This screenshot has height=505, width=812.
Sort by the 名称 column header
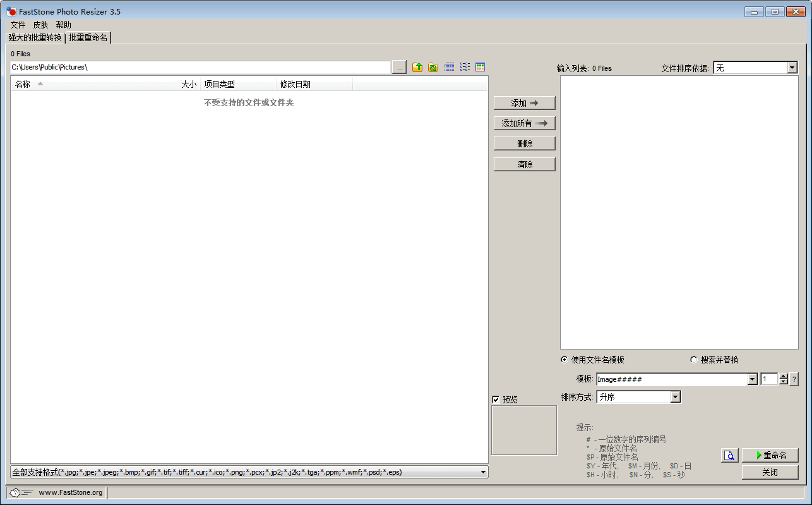[x=80, y=84]
